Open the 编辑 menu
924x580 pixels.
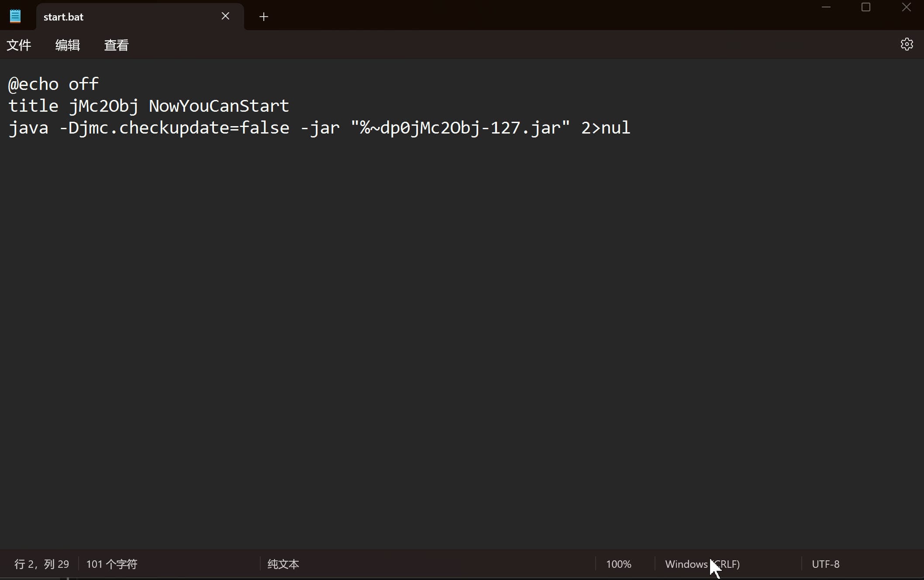tap(68, 45)
